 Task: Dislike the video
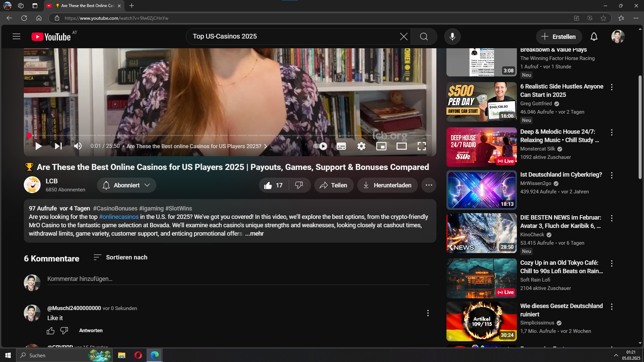point(299,185)
